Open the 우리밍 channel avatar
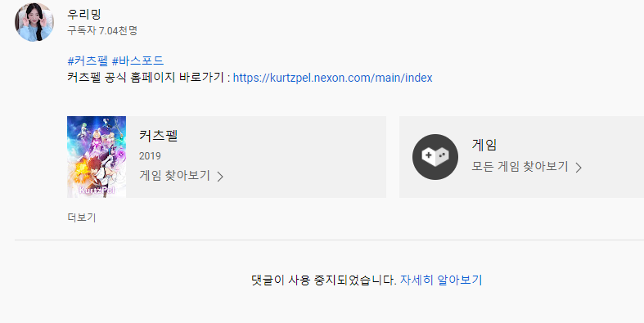Screen dimensions: 644x323 click(34, 22)
